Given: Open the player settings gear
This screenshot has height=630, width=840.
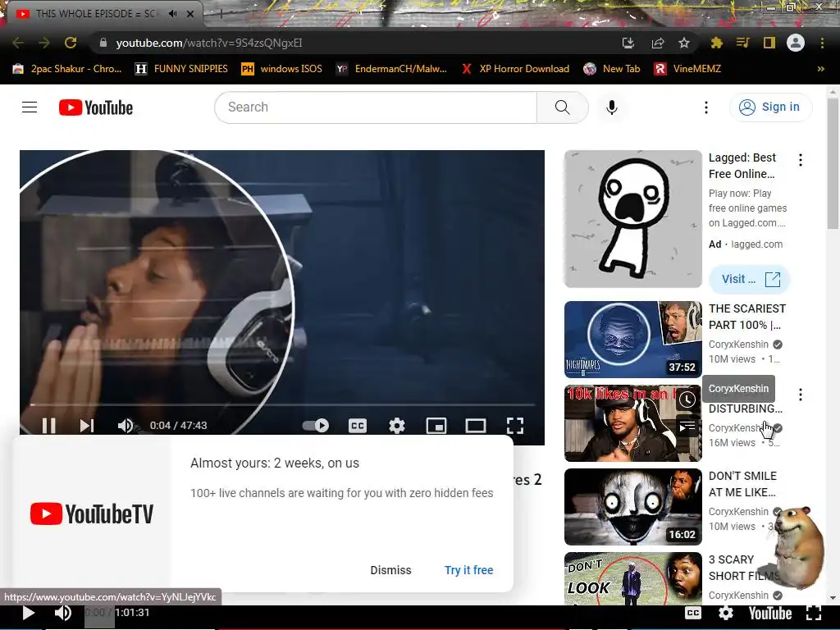Looking at the screenshot, I should click(x=396, y=426).
